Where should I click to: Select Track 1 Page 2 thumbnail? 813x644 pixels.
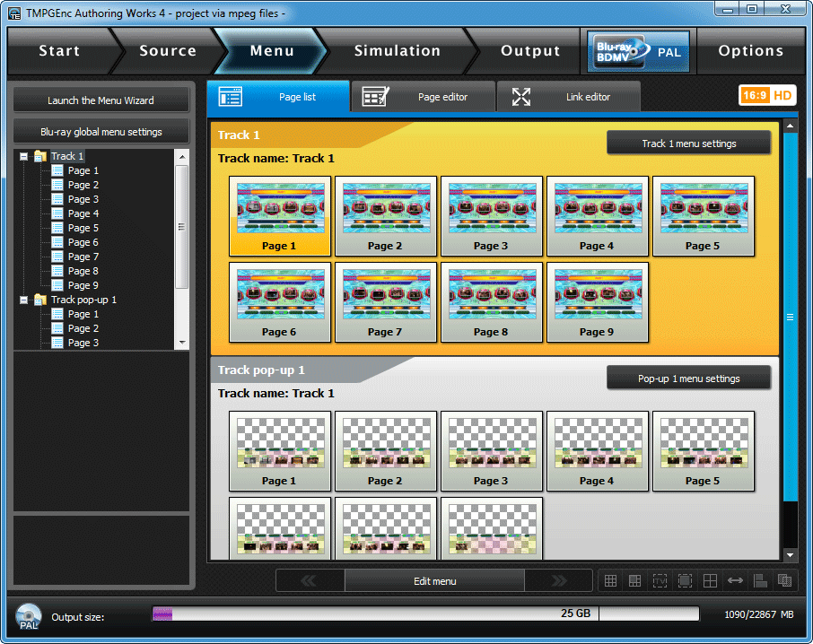386,216
